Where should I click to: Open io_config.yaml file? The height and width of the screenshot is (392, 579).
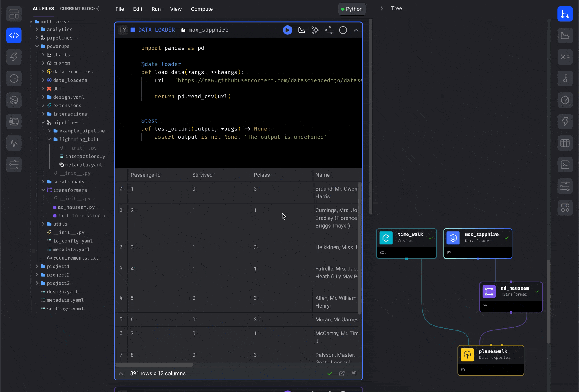point(73,241)
